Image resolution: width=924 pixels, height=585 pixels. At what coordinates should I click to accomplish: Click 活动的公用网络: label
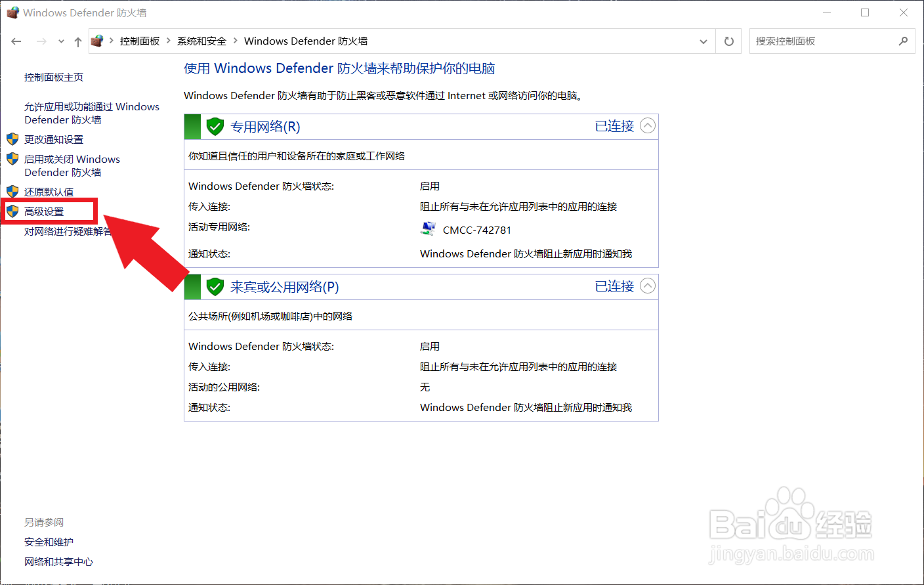pos(224,387)
